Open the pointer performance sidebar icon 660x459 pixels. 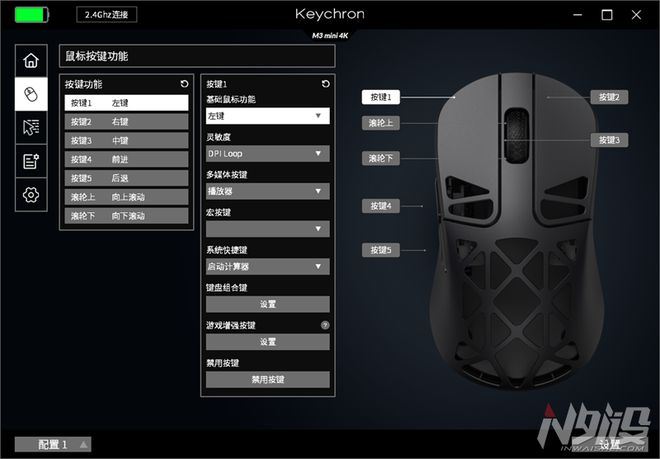tap(31, 127)
